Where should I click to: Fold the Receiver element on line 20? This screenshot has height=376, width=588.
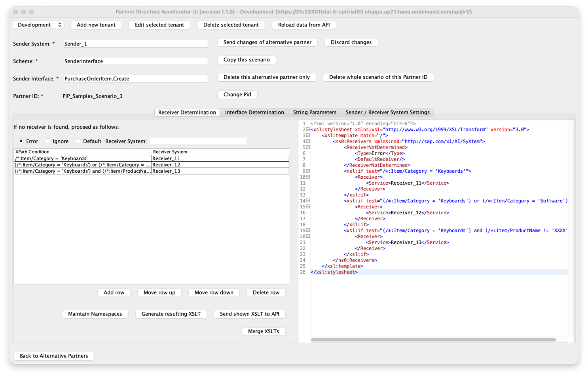pyautogui.click(x=308, y=237)
